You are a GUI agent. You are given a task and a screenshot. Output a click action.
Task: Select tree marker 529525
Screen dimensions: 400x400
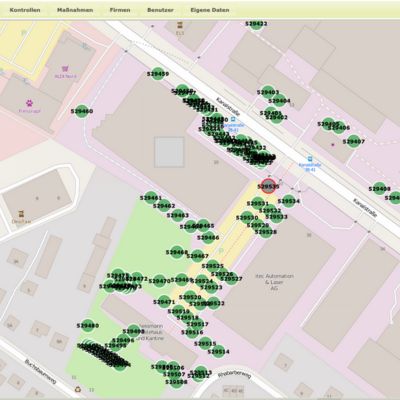coord(213,266)
